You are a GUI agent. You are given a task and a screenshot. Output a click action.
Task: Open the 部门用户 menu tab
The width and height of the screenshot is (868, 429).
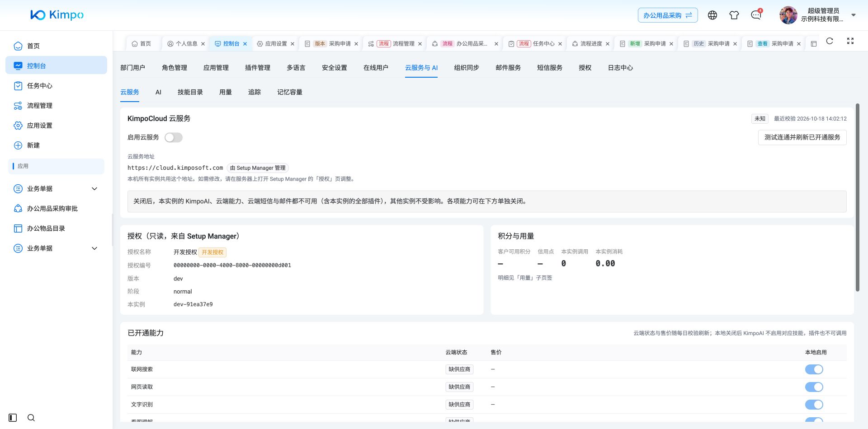coord(132,68)
